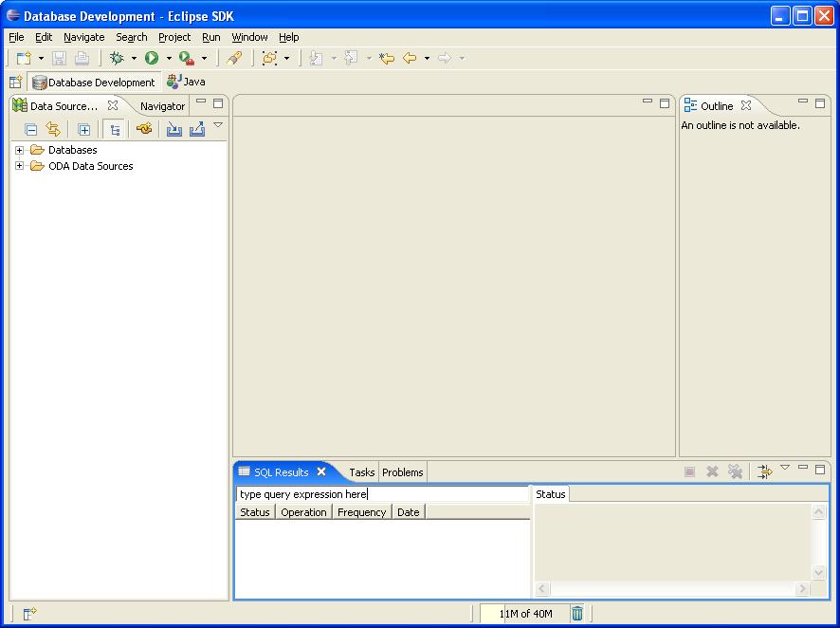This screenshot has width=840, height=628.
Task: Close the Data Source Explorer tab
Action: (113, 105)
